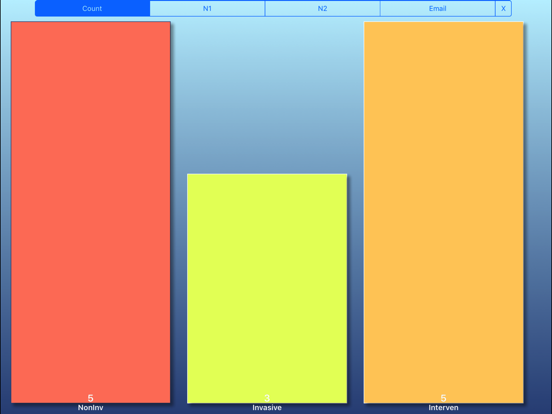Image resolution: width=552 pixels, height=414 pixels.
Task: Close the chart with the X button
Action: coord(503,8)
